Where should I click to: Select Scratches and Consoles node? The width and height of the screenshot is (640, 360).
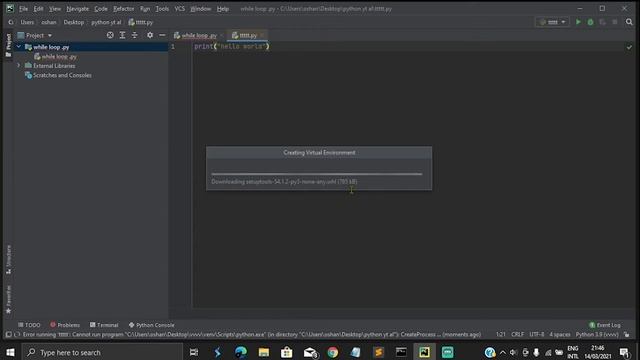58,75
